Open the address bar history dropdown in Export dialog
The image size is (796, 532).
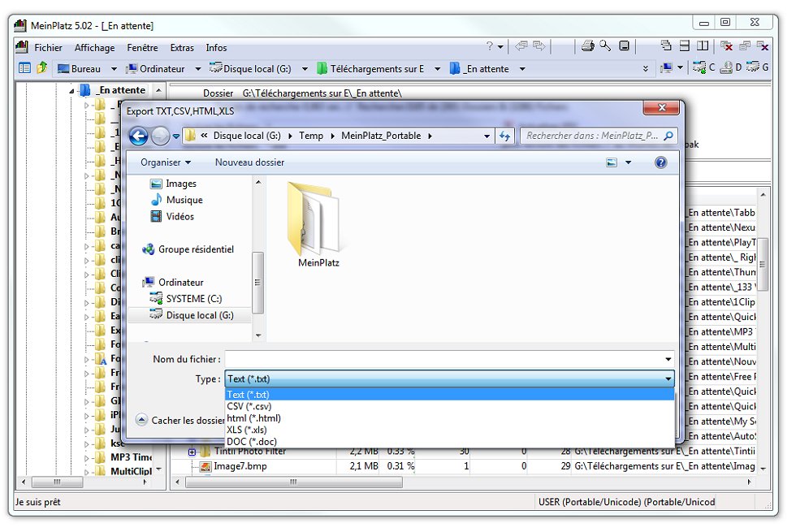[487, 136]
